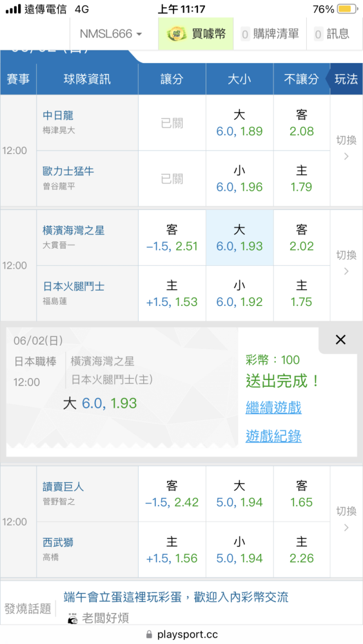
Task: Tap the 買噱幣 coin icon
Action: tap(177, 33)
